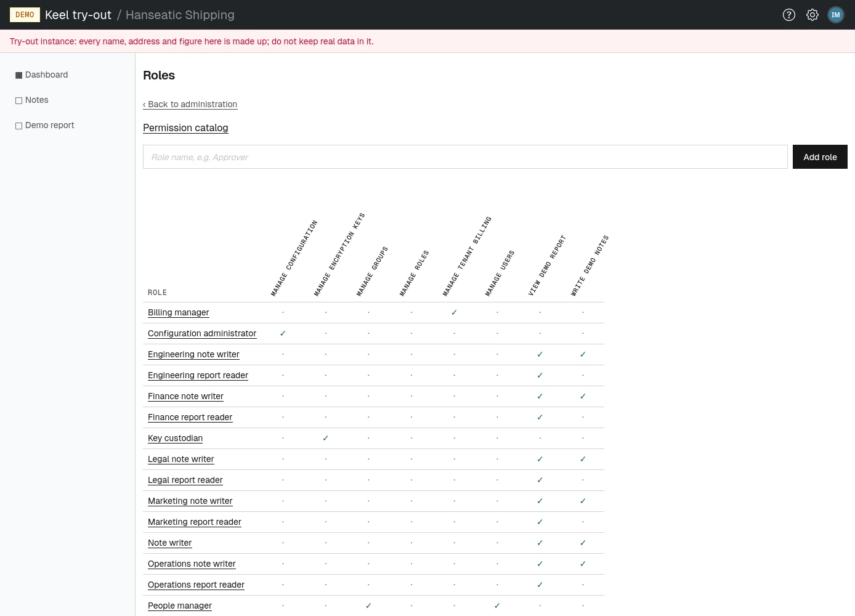Open the IM user avatar menu
Viewport: 855px width, 616px height.
(x=836, y=15)
